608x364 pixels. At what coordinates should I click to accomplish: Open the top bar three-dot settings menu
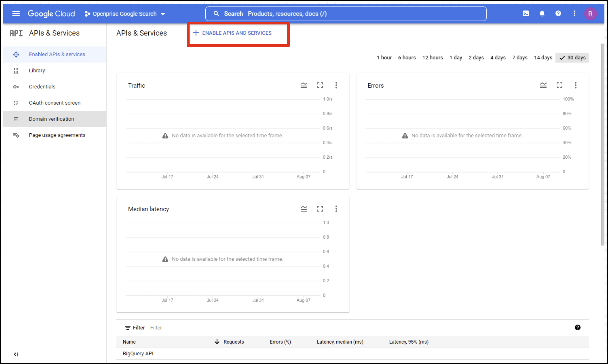[x=574, y=13]
